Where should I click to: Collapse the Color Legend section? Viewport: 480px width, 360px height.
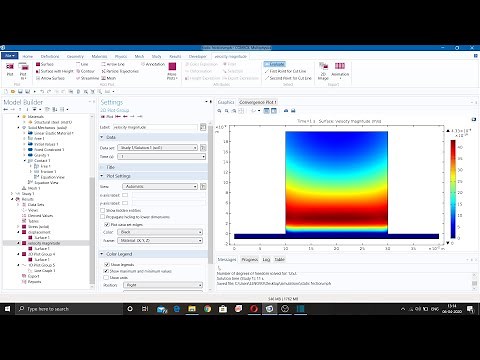[102, 254]
